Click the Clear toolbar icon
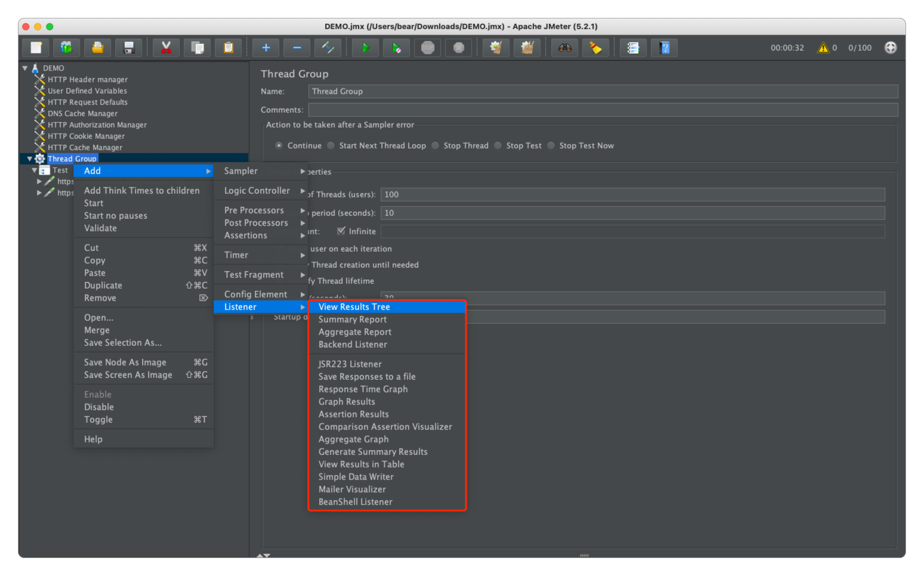 click(496, 48)
